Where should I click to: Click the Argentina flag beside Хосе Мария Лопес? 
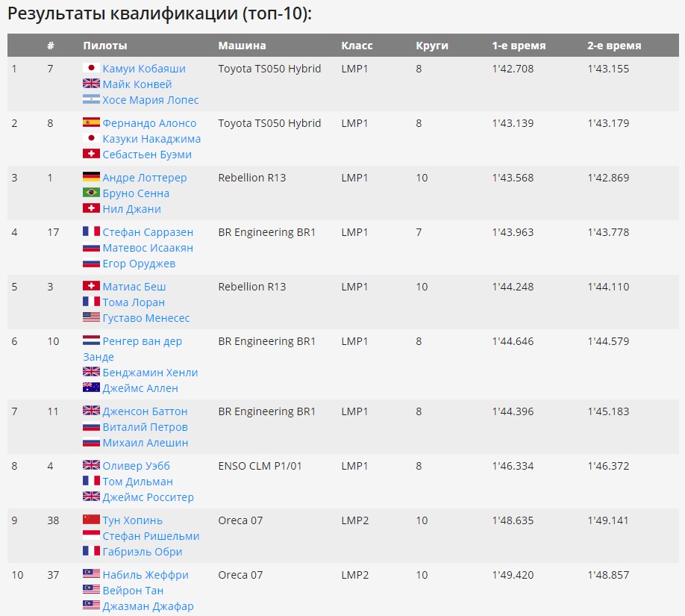click(91, 99)
